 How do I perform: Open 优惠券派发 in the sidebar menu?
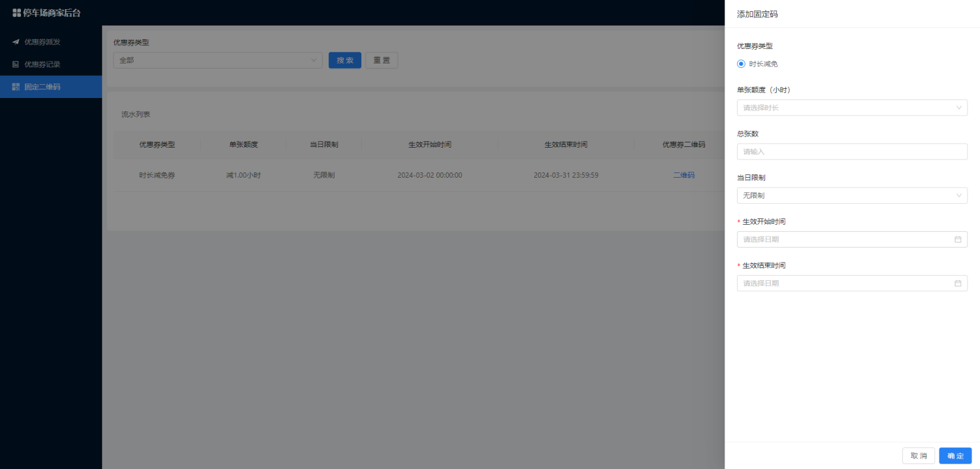pos(51,42)
